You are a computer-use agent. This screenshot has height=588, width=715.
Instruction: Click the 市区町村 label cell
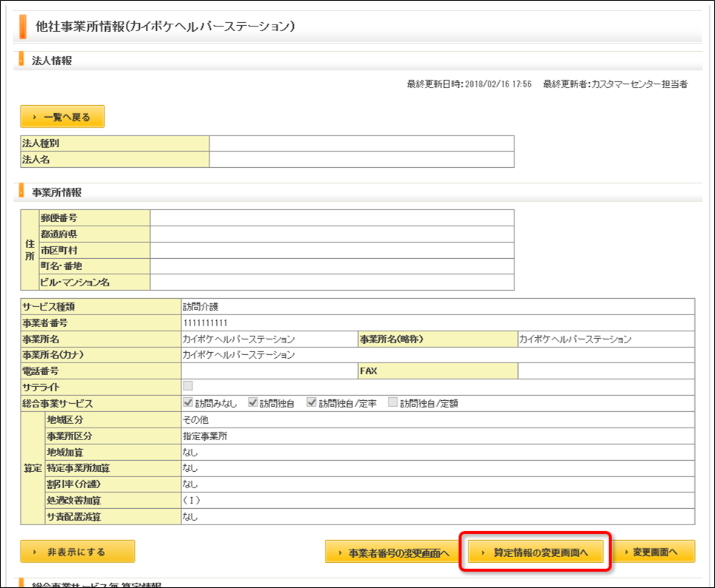coord(95,250)
